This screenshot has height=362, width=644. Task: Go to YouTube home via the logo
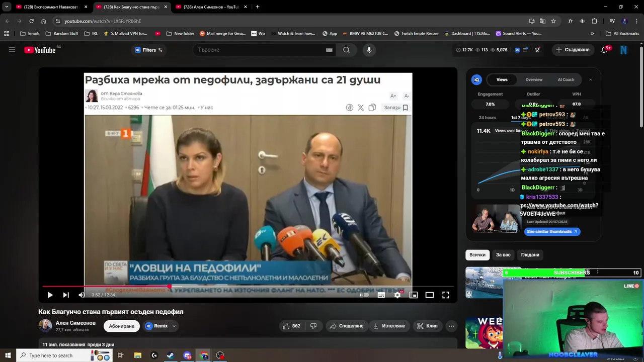(x=40, y=50)
